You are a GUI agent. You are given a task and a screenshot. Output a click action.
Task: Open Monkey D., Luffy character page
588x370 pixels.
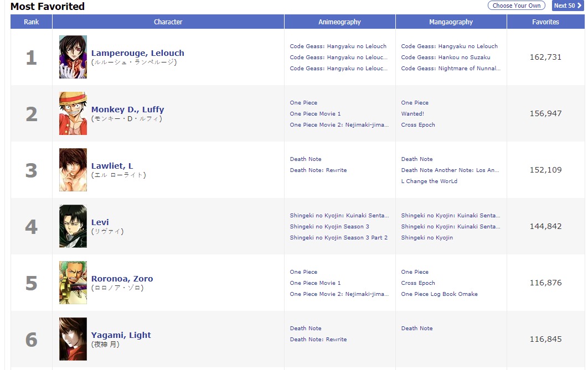tap(127, 110)
